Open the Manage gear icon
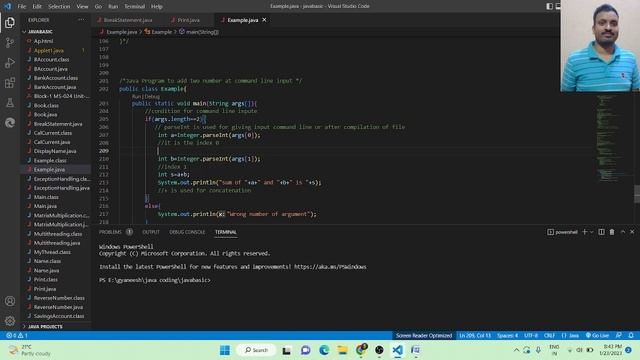The width and height of the screenshot is (640, 360). [10, 321]
